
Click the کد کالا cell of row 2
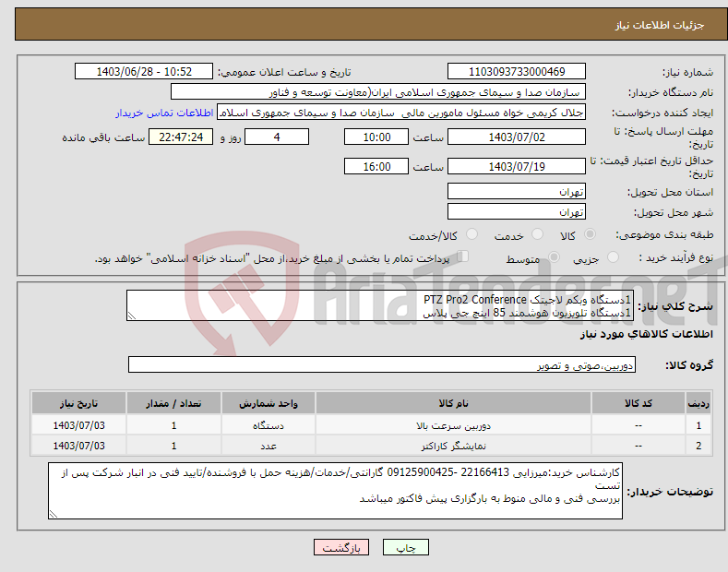[638, 446]
